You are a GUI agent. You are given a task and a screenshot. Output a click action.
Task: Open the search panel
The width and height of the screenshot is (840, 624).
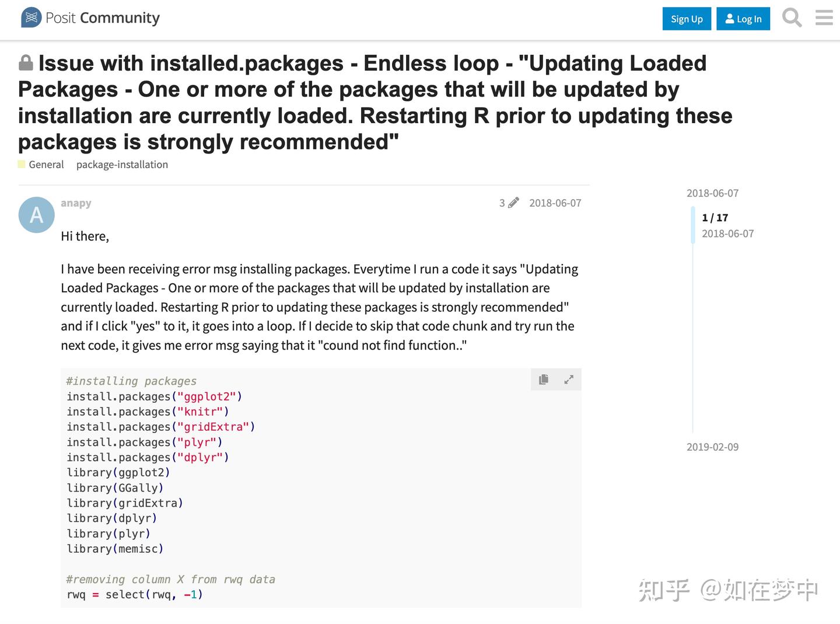pyautogui.click(x=792, y=18)
